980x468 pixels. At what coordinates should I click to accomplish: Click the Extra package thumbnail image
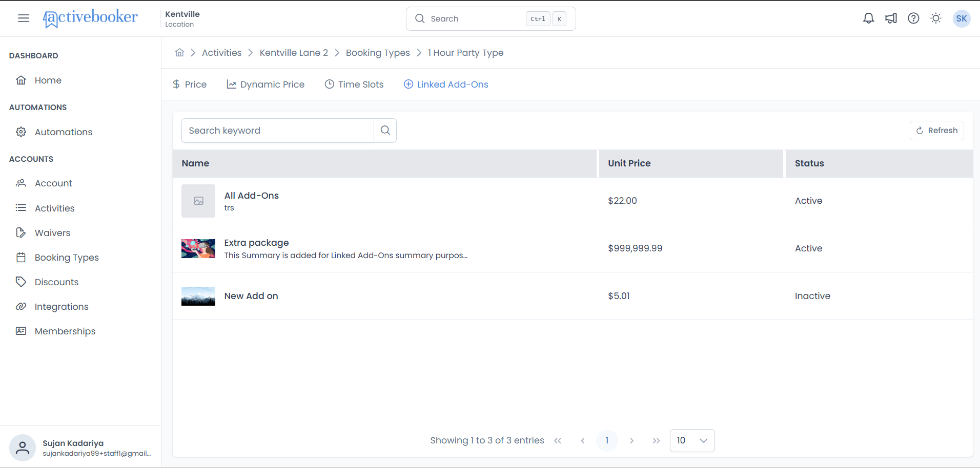tap(198, 248)
